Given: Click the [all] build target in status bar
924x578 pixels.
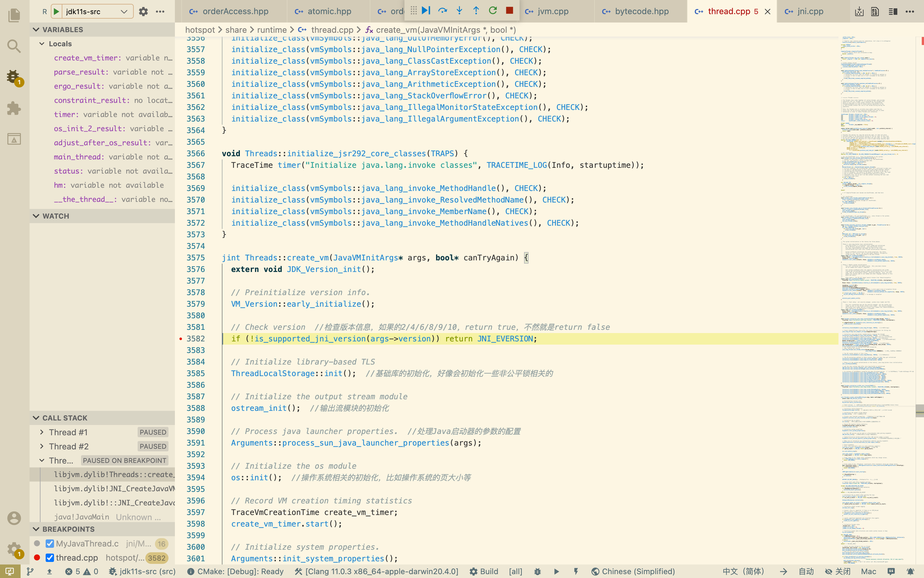Looking at the screenshot, I should [x=515, y=571].
